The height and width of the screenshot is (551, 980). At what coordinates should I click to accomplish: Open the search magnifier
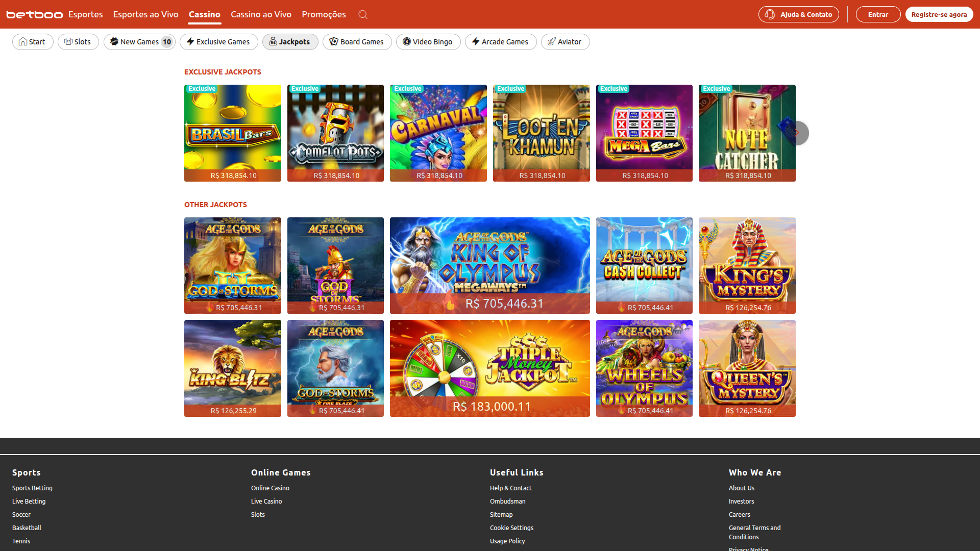click(363, 14)
